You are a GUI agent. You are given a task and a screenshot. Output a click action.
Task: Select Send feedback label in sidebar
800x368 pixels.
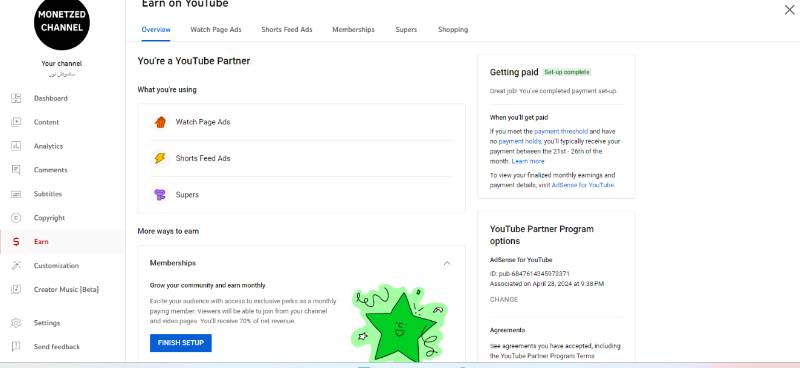[57, 347]
